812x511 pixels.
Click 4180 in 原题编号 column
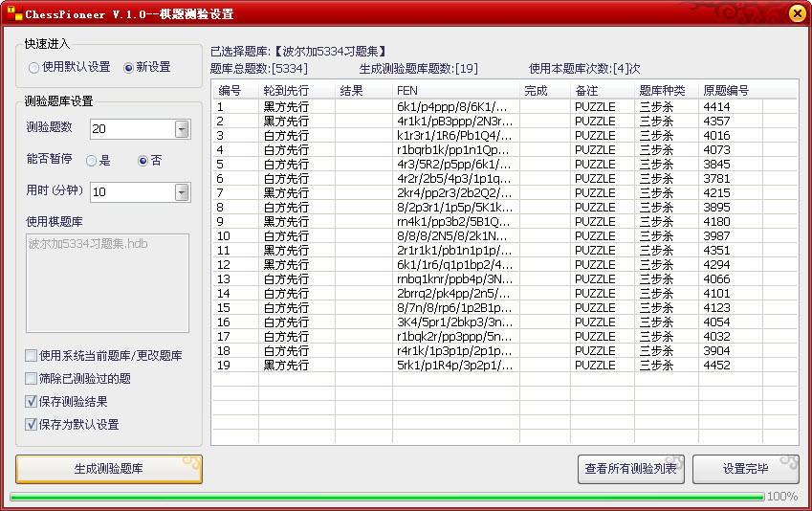coord(716,222)
